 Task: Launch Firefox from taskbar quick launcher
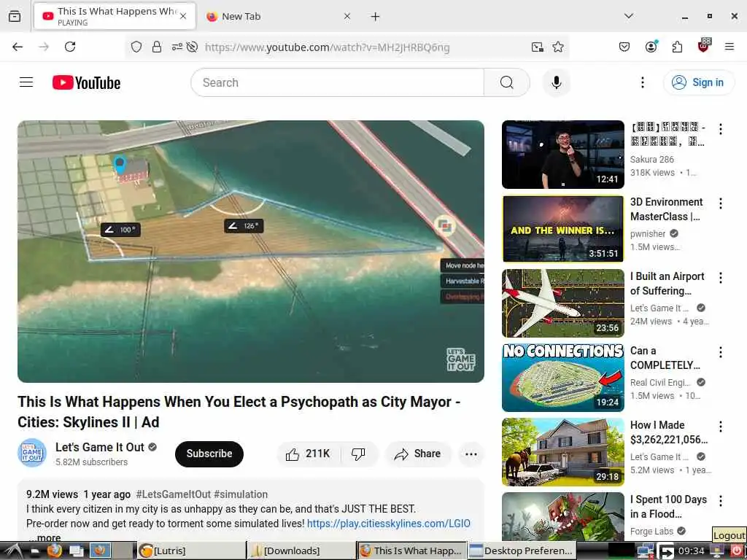tap(55, 551)
